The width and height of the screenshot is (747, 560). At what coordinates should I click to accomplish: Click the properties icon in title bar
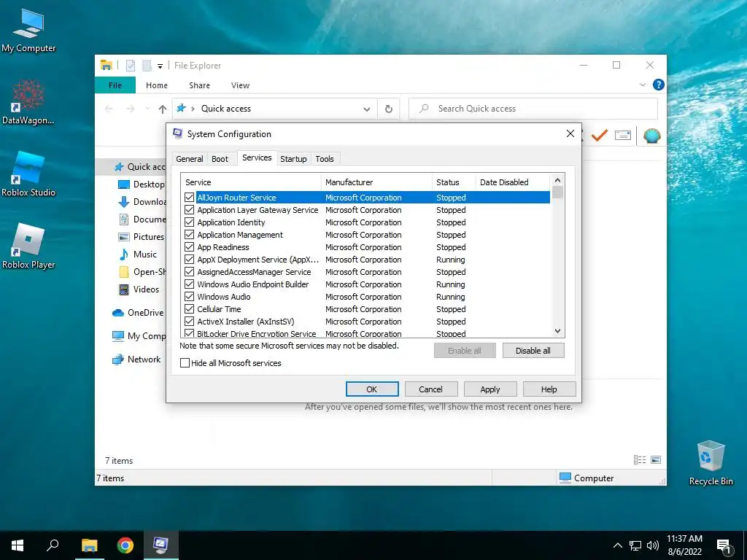pyautogui.click(x=131, y=65)
